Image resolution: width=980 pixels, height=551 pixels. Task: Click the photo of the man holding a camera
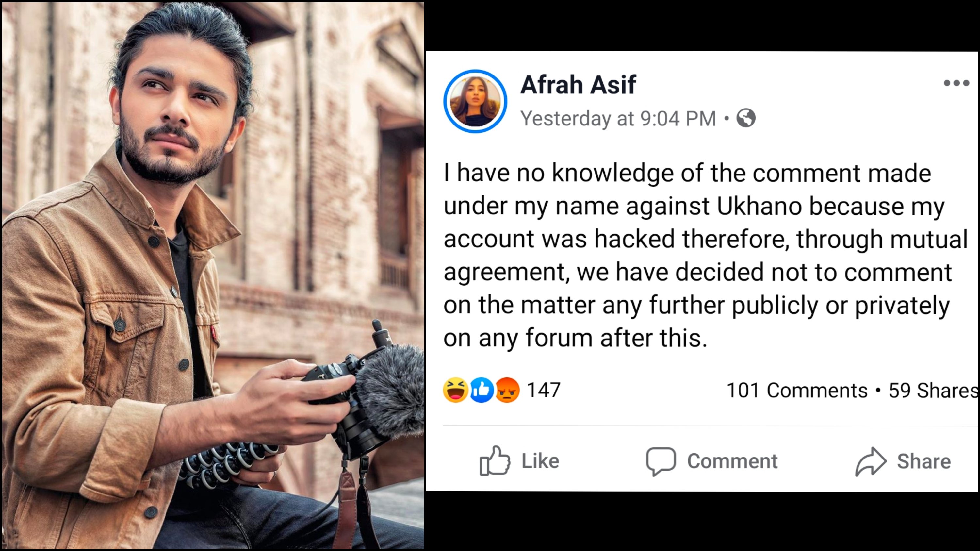213,275
